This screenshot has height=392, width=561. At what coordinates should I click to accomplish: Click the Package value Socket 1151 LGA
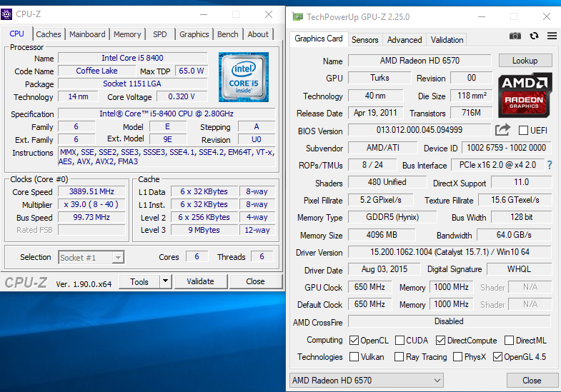[x=132, y=84]
